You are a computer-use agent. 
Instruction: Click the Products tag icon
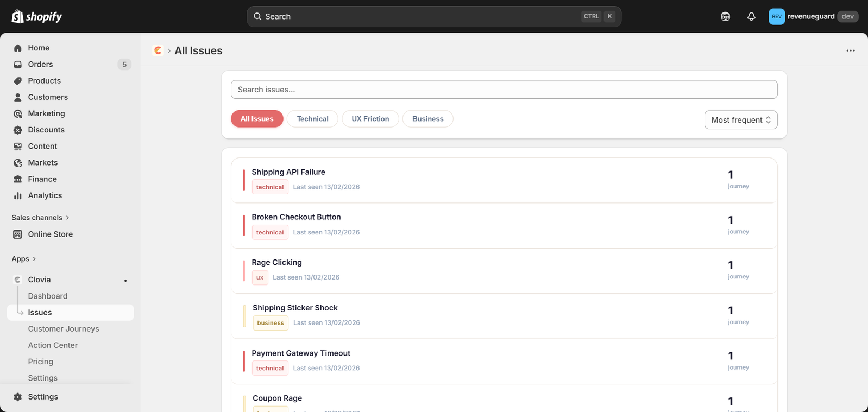coord(18,80)
